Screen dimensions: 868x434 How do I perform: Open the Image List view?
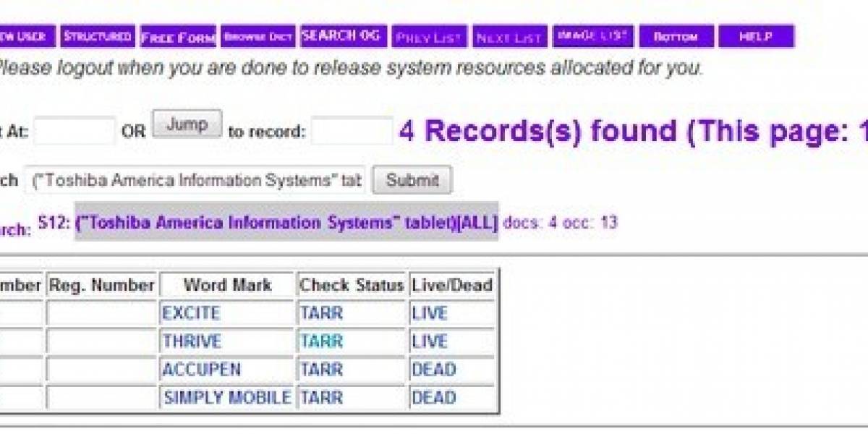(x=593, y=36)
